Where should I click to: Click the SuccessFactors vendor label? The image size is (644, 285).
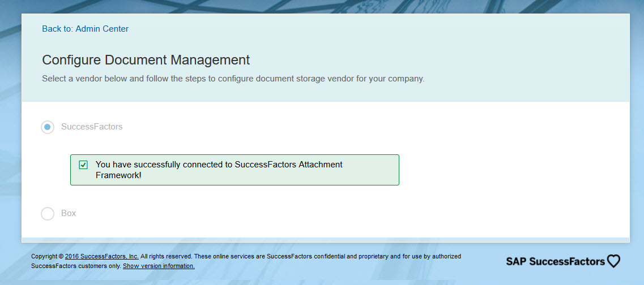pos(92,127)
